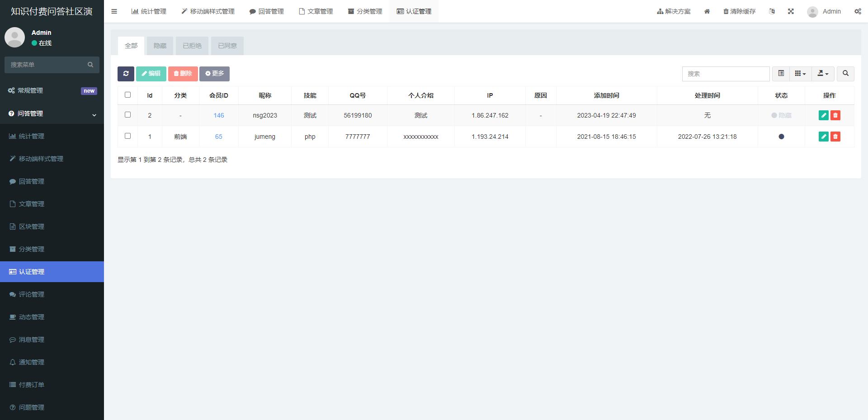868x420 pixels.
Task: Open 评论管理 in the sidebar
Action: 32,294
